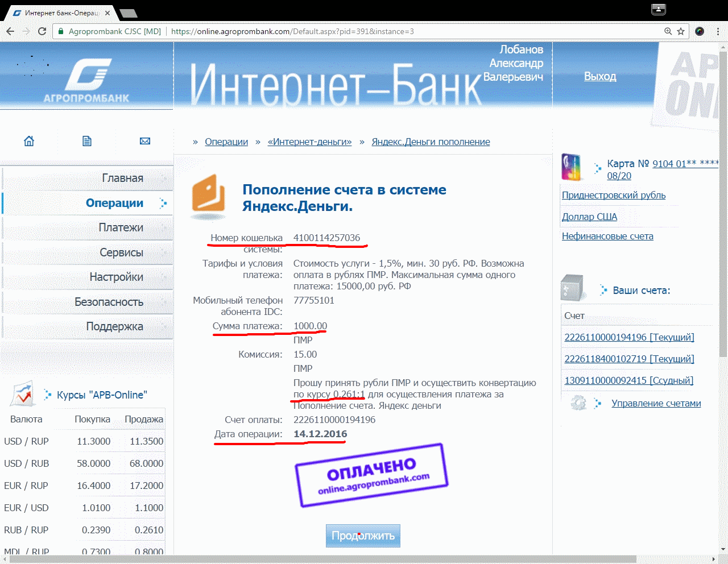Viewport: 728px width, 564px height.
Task: Follow the Яндекс.Деньги пополнение breadcrumb link
Action: (431, 142)
